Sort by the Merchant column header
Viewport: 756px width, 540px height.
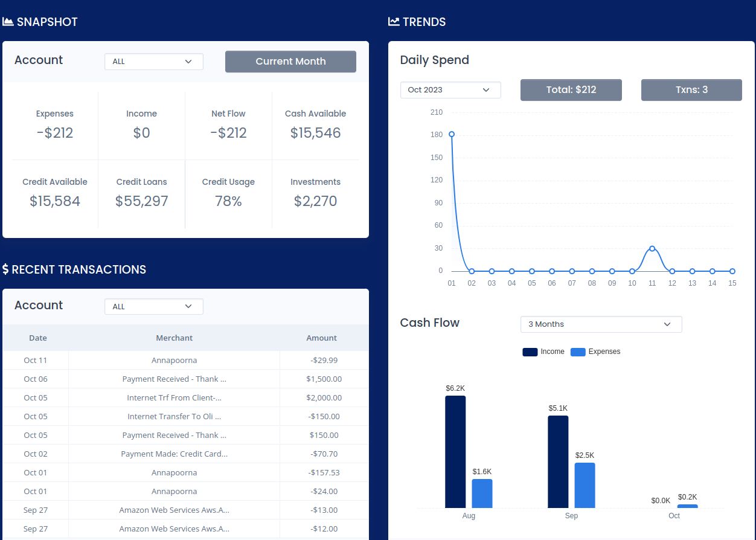tap(175, 338)
